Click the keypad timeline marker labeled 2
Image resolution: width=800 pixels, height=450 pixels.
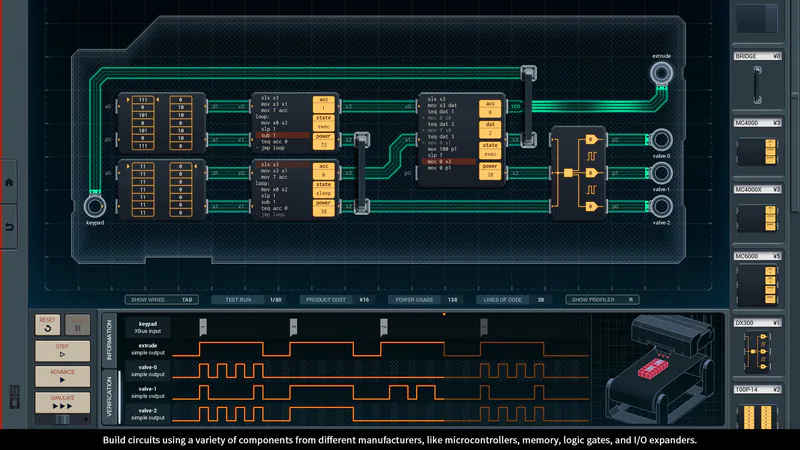click(x=384, y=327)
